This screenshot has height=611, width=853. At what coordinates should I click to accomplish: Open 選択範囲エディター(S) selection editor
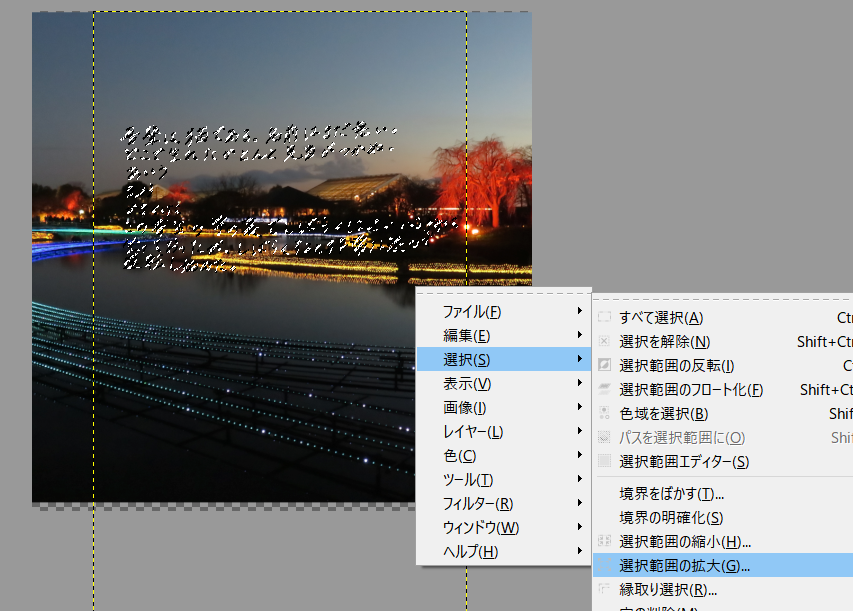(x=723, y=461)
